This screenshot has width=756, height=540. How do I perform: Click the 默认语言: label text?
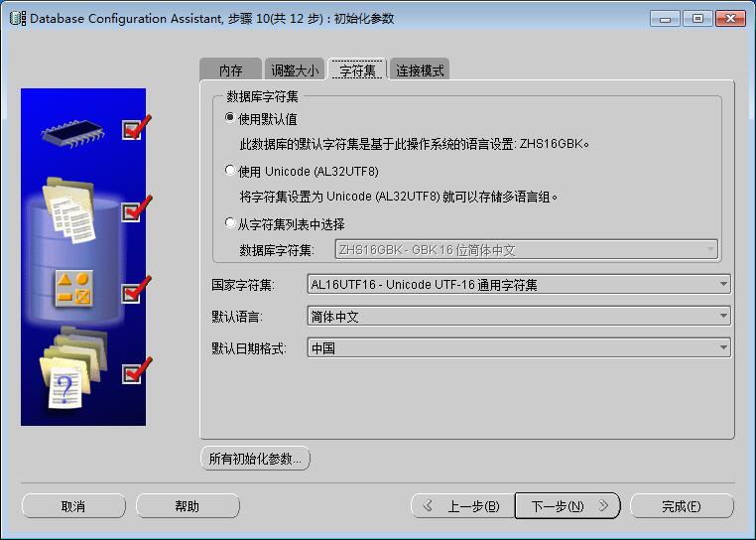click(x=237, y=317)
